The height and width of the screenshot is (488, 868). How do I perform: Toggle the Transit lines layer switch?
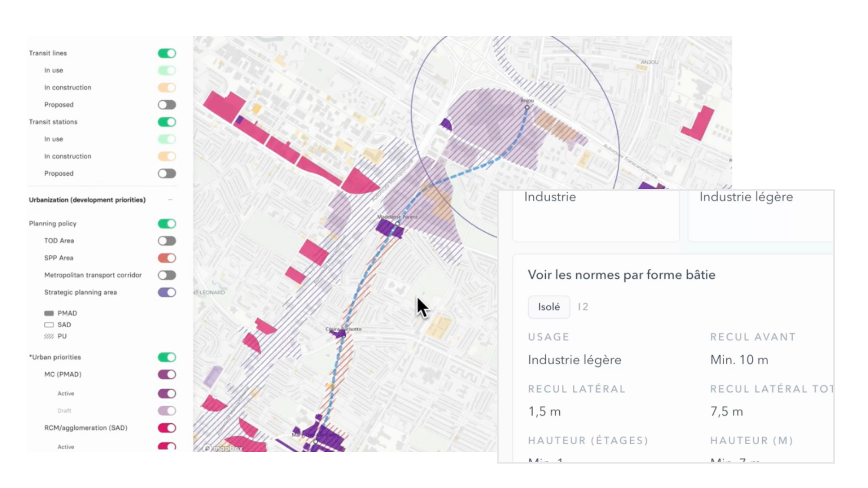167,53
